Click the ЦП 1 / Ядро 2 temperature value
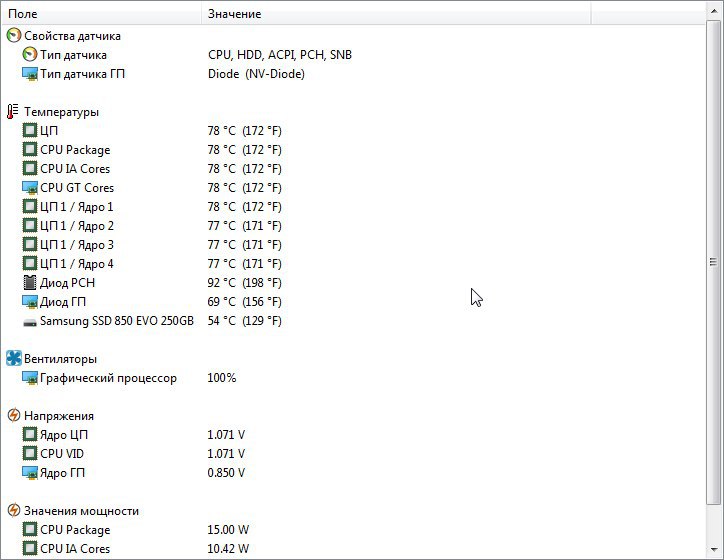Image resolution: width=724 pixels, height=560 pixels. click(244, 226)
